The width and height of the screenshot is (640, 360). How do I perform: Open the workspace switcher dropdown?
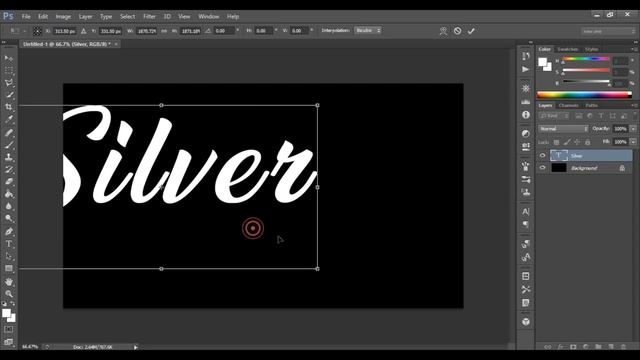(609, 31)
